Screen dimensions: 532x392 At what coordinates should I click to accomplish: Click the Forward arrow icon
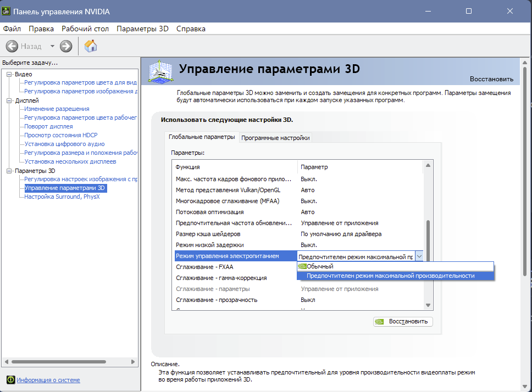coord(66,46)
